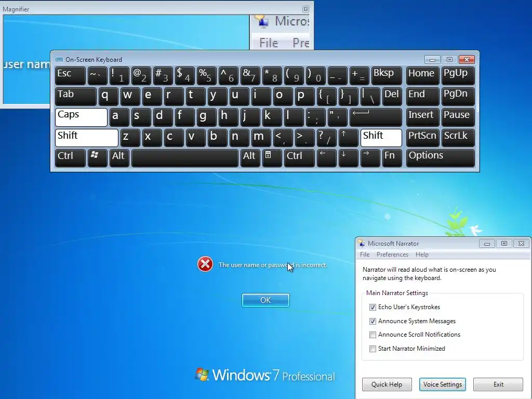Click the & 7 key
The width and height of the screenshot is (532, 399).
(x=250, y=76)
